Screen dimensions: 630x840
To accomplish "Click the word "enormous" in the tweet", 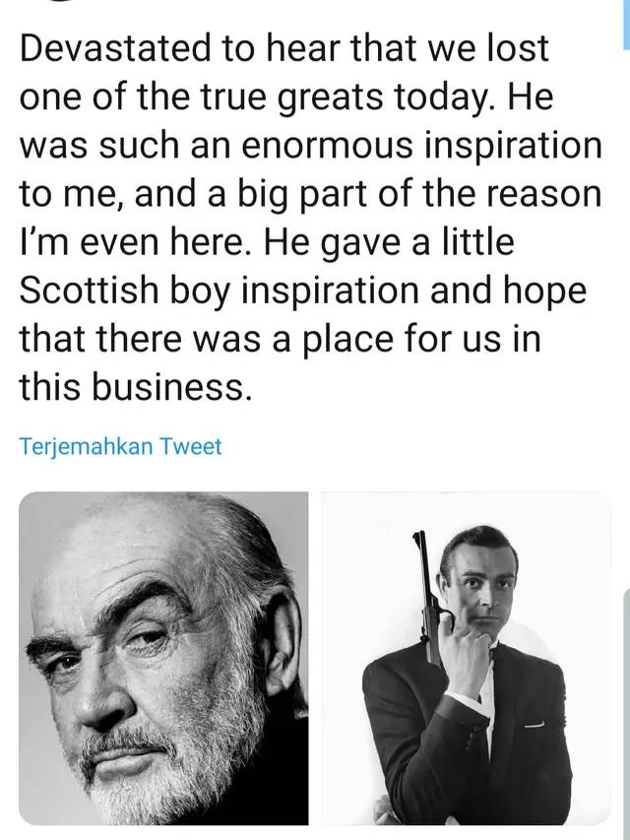I will [326, 146].
